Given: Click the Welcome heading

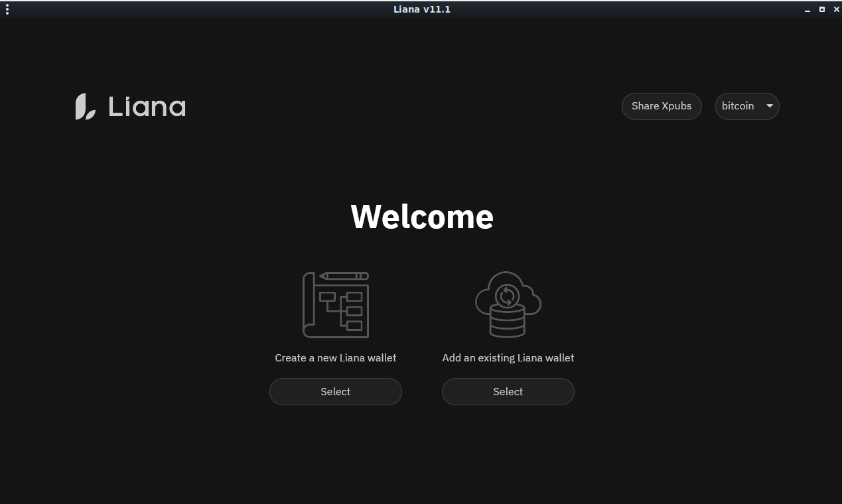Looking at the screenshot, I should click(x=422, y=217).
